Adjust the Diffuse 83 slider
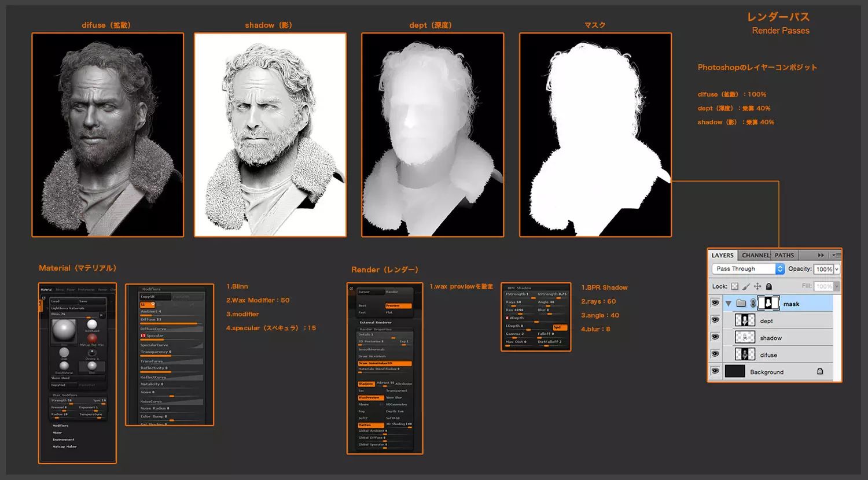Viewport: 868px width, 480px height. 171,320
